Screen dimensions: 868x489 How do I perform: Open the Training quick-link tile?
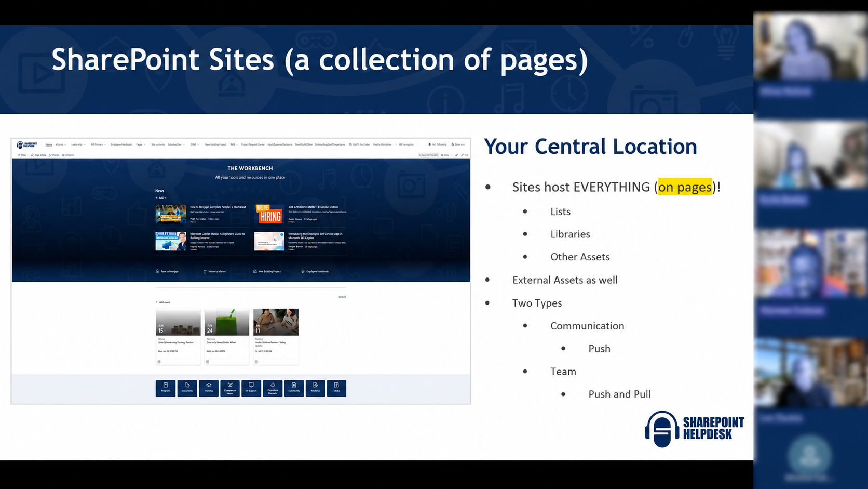[209, 388]
